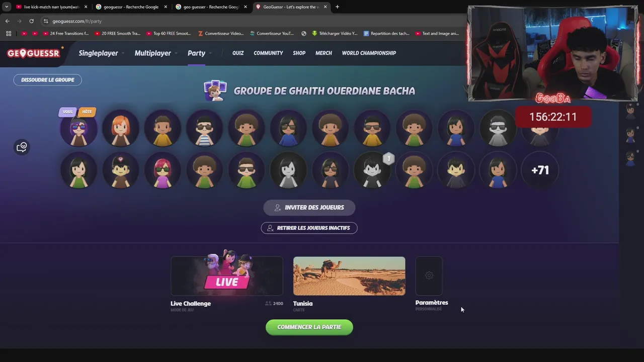The height and width of the screenshot is (362, 644).
Task: Click the GROUPE DE GHAITH OUERDIANE BACHA title
Action: [x=325, y=91]
